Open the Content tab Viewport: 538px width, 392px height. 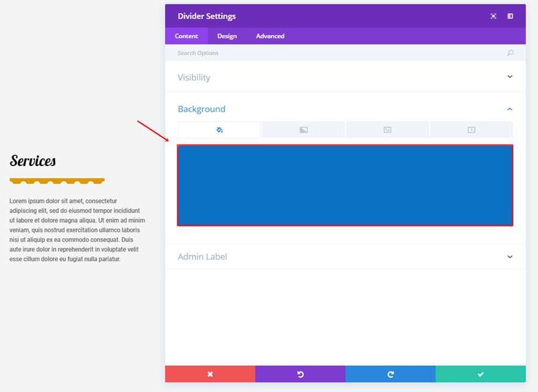pos(186,36)
